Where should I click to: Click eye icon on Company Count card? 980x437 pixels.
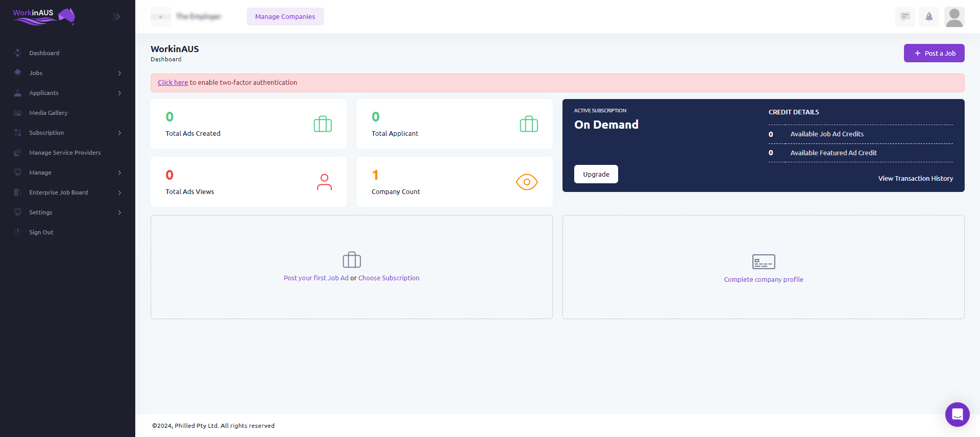click(x=527, y=182)
